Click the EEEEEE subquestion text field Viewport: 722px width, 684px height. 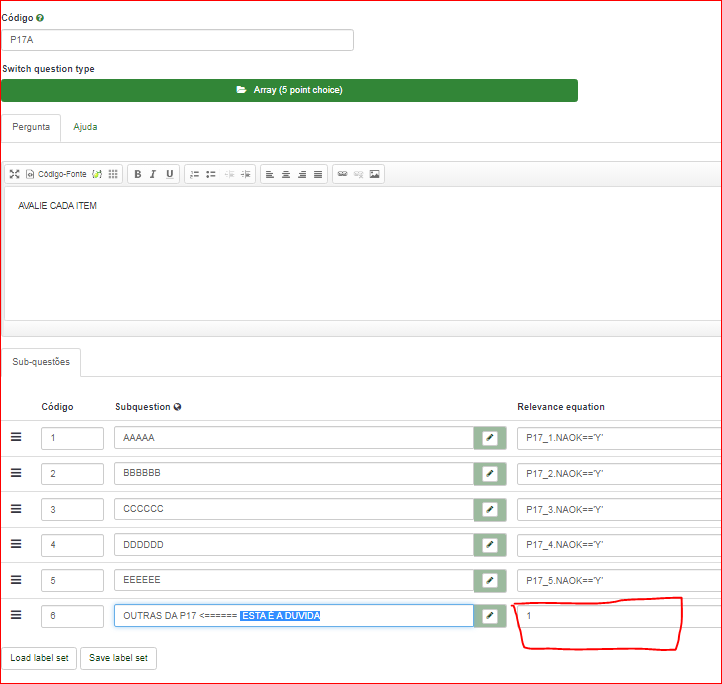(x=294, y=580)
